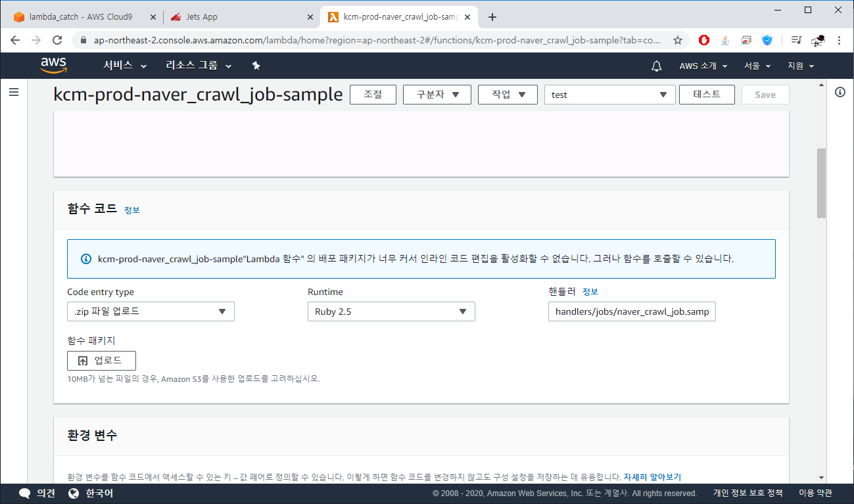Image resolution: width=854 pixels, height=504 pixels.
Task: Reload the page
Action: point(57,40)
